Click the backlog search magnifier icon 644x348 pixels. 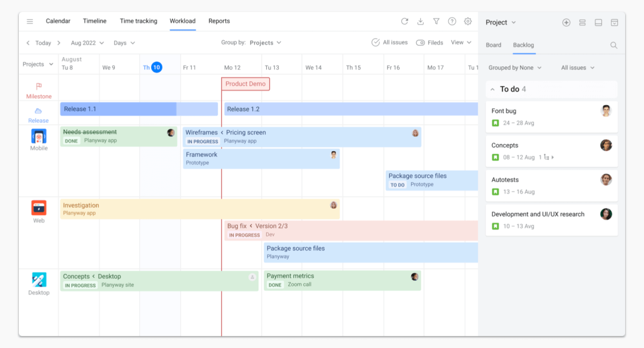pos(613,45)
